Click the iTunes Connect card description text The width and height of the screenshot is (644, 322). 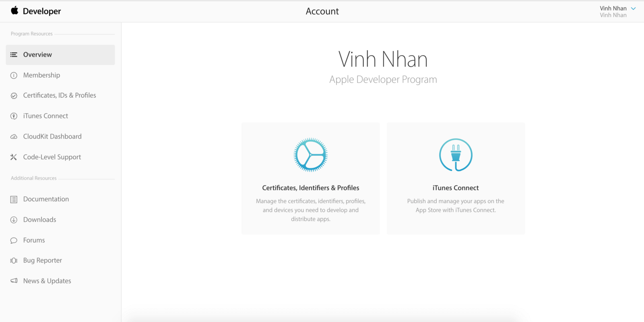pyautogui.click(x=456, y=205)
